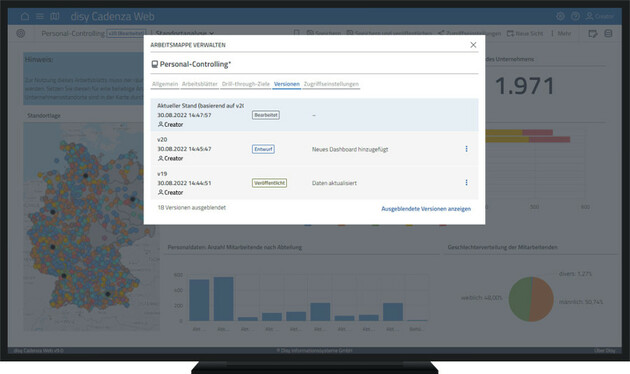This screenshot has height=374, width=630.
Task: Click the round target icon beside Personal-Controlling
Action: click(21, 33)
